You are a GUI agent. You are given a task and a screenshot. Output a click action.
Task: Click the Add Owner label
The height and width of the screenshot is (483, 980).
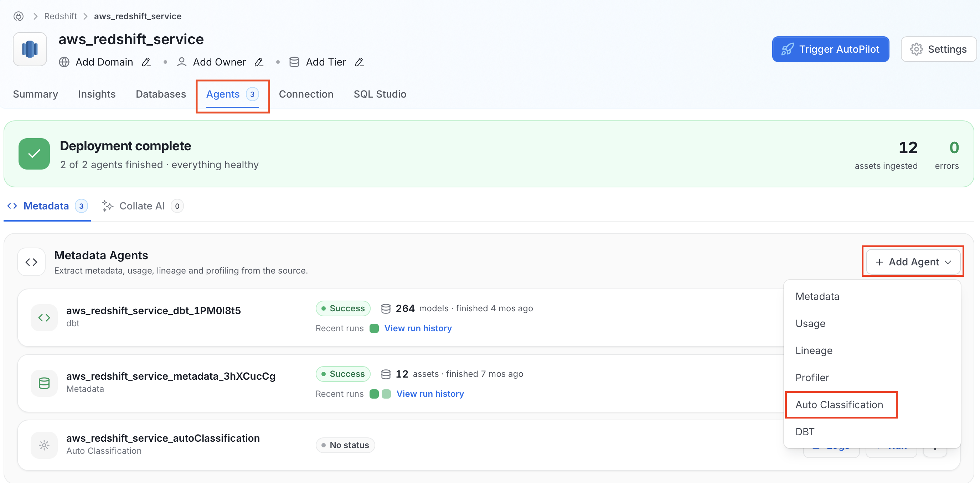[x=220, y=62]
